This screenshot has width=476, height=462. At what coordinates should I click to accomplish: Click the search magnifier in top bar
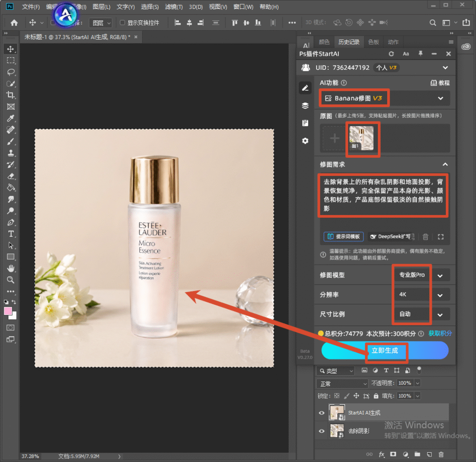pyautogui.click(x=433, y=22)
